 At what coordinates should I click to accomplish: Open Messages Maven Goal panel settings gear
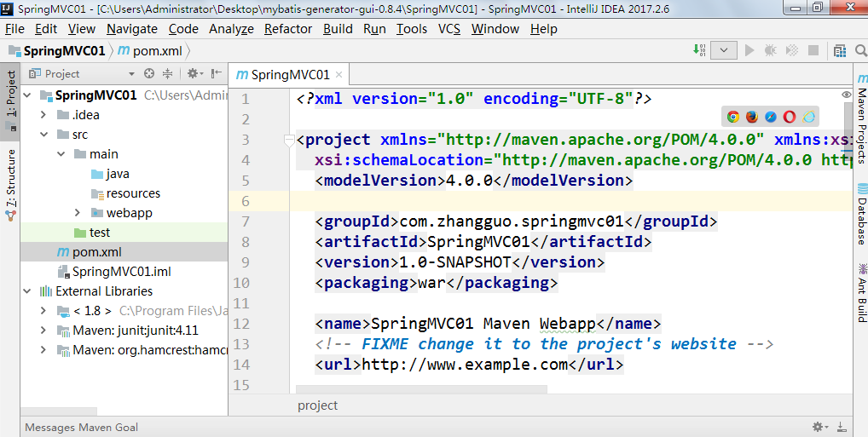click(819, 427)
